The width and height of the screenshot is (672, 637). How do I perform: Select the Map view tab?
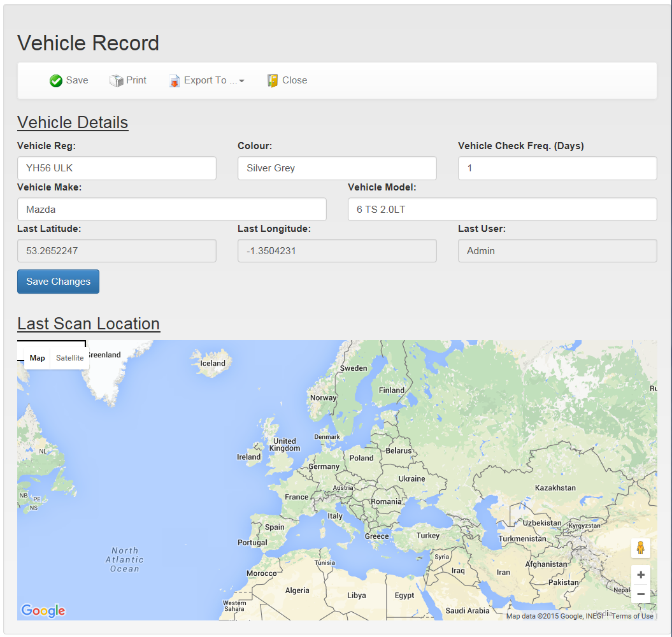click(38, 358)
